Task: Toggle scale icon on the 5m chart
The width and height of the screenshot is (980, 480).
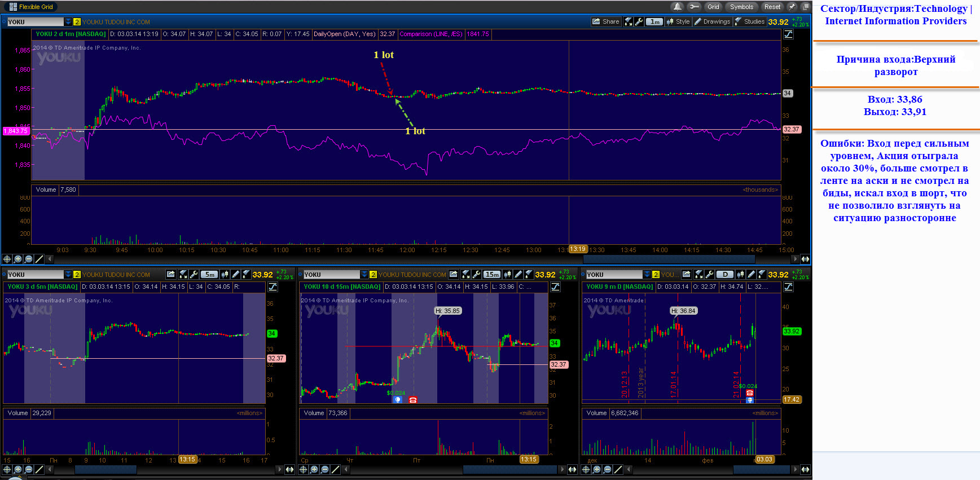Action: [x=273, y=287]
